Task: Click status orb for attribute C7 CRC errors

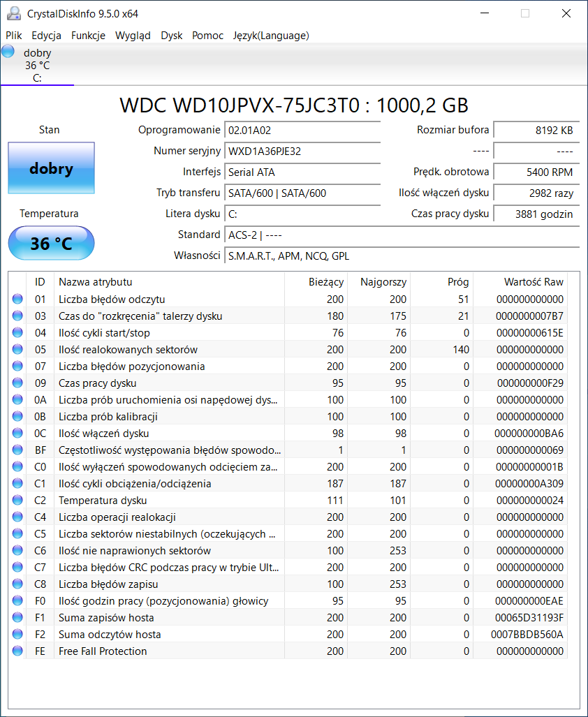Action: 17,568
